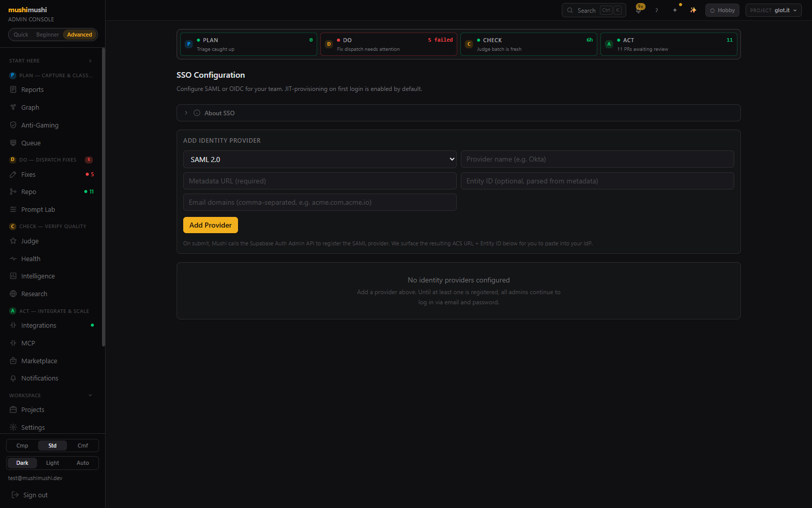Viewport: 812px width, 508px height.
Task: Open the Anti-Gaming shield icon
Action: click(x=13, y=125)
